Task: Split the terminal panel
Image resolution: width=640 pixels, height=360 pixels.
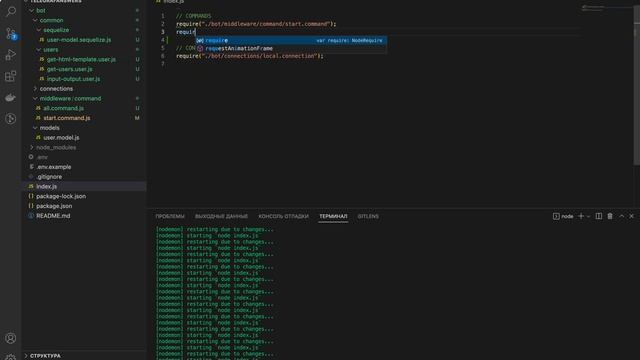Action: (x=598, y=216)
